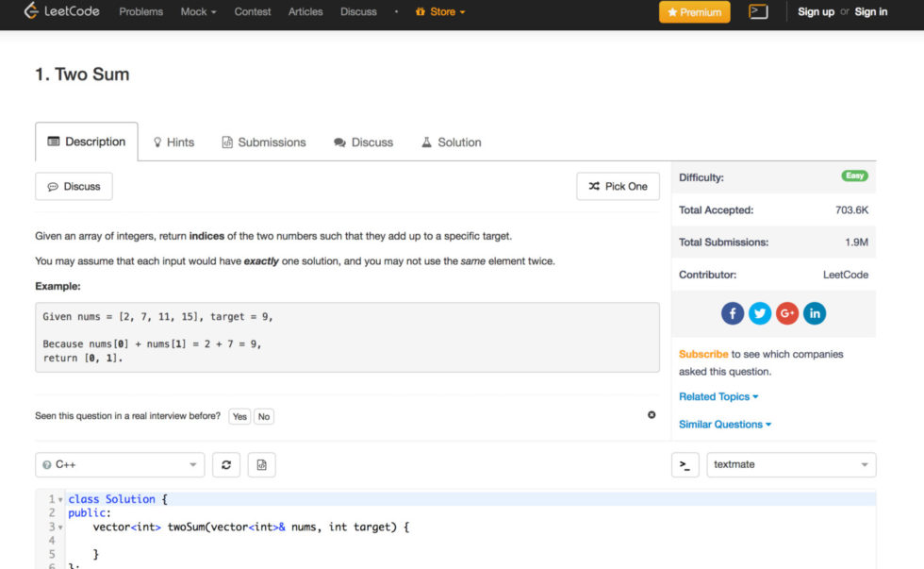Image resolution: width=924 pixels, height=569 pixels.
Task: Open the C++ language dropdown
Action: (120, 464)
